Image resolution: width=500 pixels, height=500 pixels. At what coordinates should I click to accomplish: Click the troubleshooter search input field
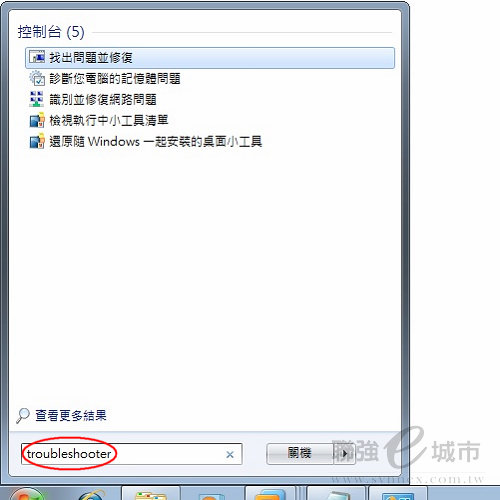[131, 454]
